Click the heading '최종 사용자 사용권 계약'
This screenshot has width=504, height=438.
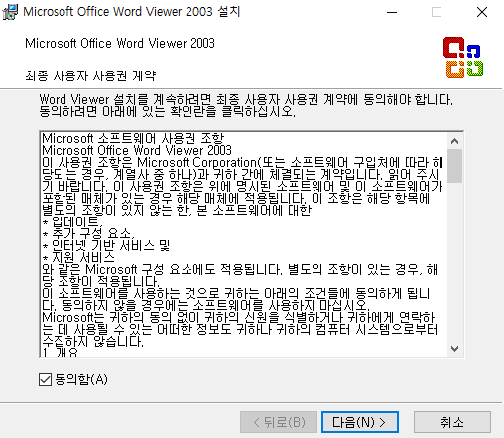[x=90, y=75]
